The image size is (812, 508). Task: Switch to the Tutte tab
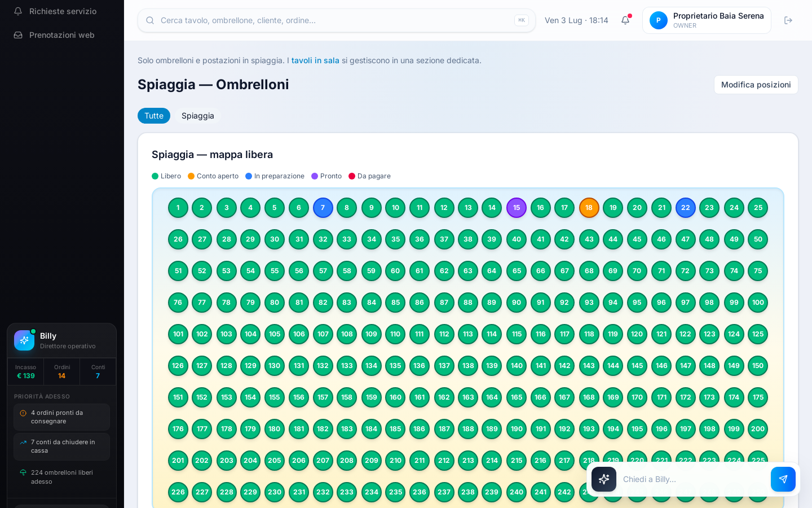154,116
